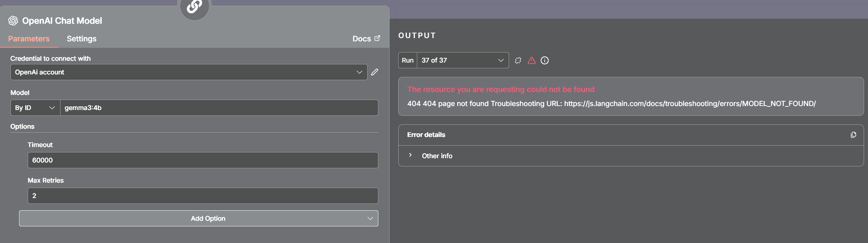Click the Max Retries input field
The width and height of the screenshot is (868, 243).
pos(203,196)
